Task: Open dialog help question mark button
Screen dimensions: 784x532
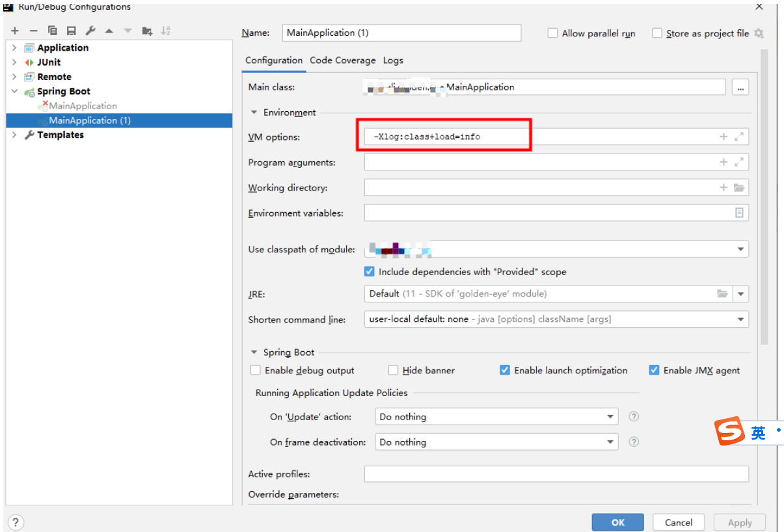Action: click(x=16, y=522)
